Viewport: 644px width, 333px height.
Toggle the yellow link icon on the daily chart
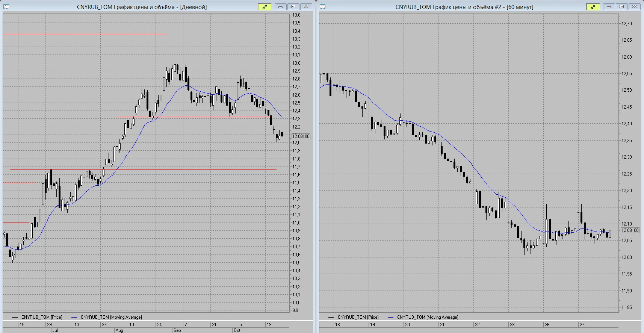[265, 7]
